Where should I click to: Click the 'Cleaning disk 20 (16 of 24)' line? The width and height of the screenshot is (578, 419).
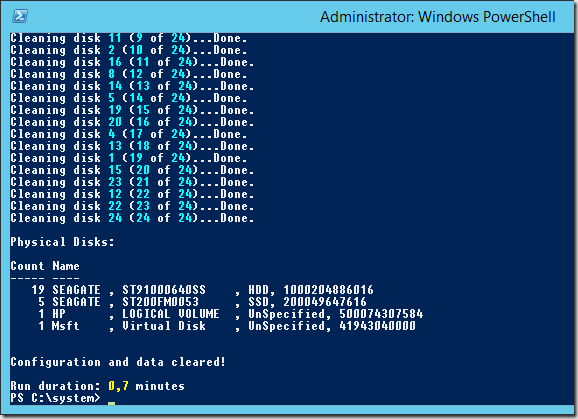tap(132, 122)
